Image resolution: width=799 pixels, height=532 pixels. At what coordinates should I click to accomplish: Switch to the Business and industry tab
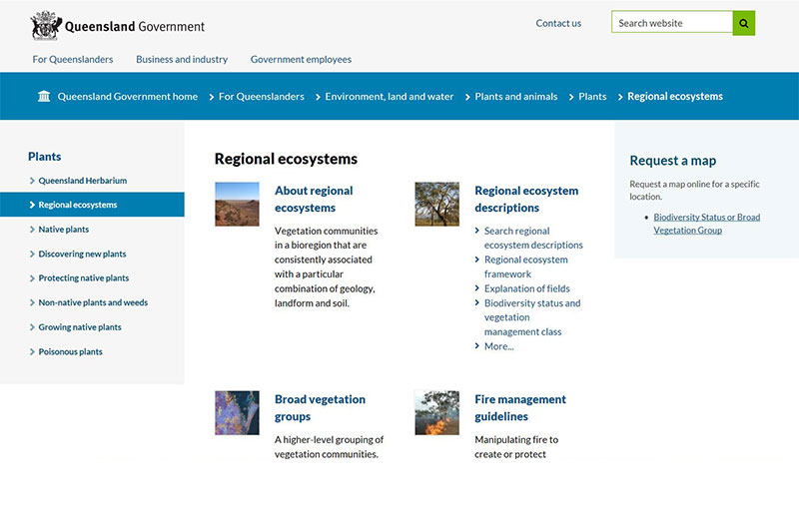point(182,59)
